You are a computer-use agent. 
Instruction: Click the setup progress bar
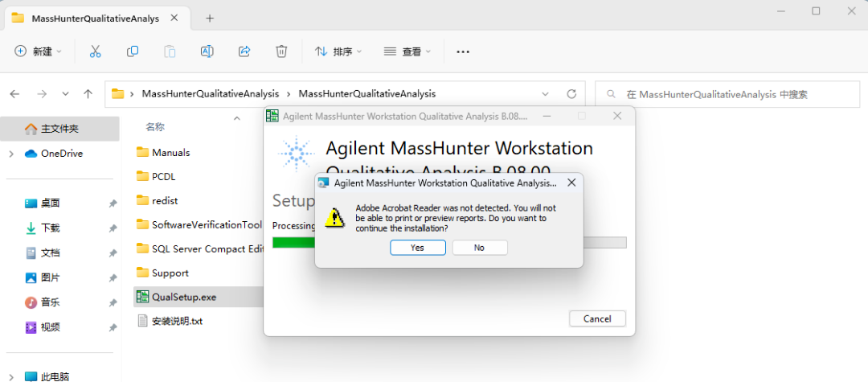(449, 243)
